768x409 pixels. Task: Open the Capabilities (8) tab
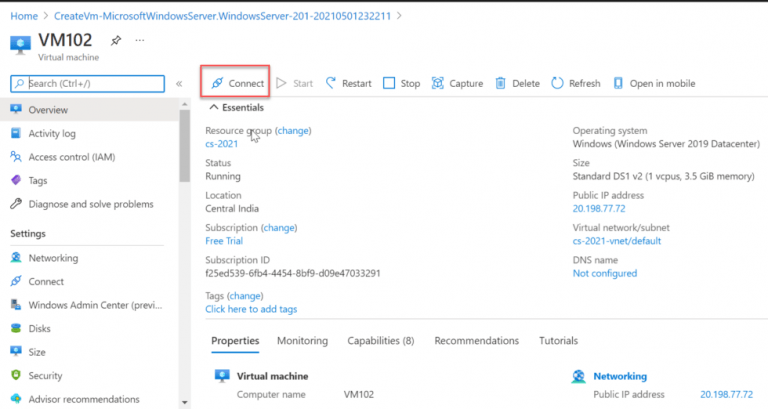pos(380,341)
